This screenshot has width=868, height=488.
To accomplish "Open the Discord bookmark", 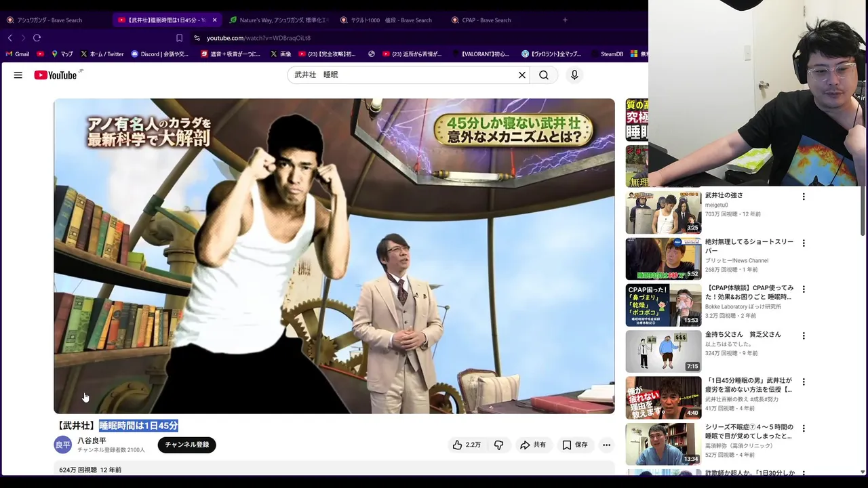I will coord(160,54).
